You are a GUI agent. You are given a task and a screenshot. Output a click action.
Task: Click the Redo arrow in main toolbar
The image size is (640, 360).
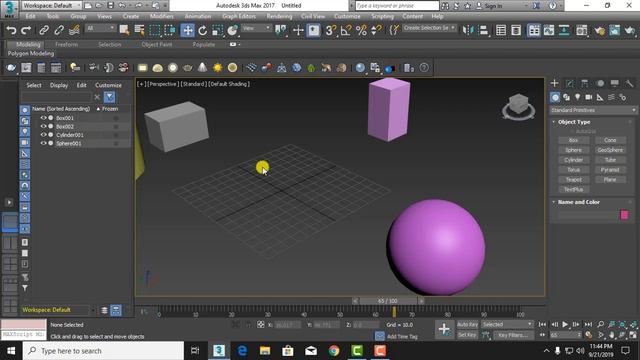tap(26, 30)
